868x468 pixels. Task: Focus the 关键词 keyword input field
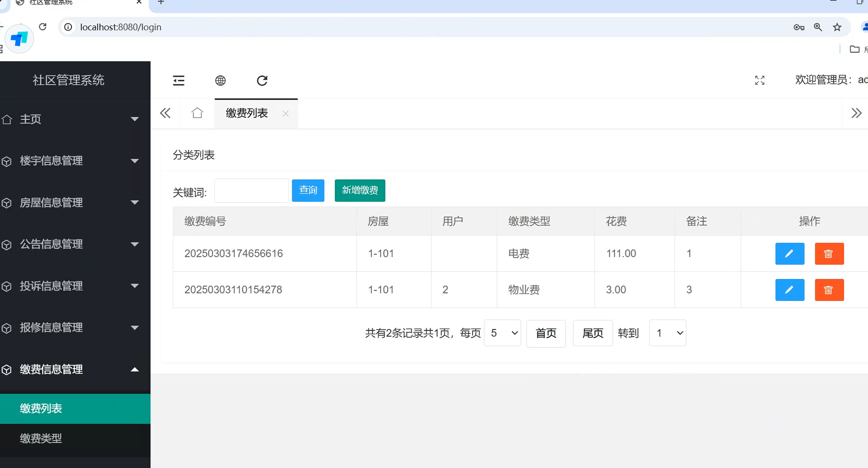coord(251,190)
